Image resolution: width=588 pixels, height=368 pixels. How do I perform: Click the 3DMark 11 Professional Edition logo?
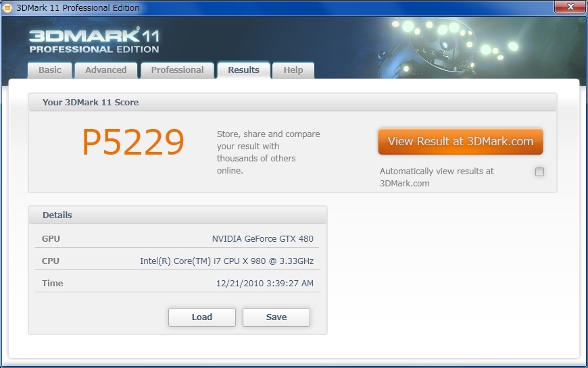pyautogui.click(x=94, y=41)
